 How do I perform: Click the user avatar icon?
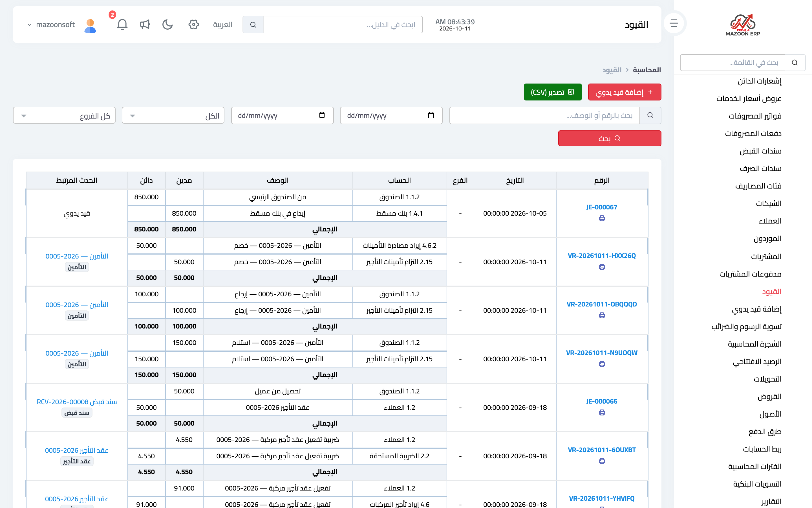tap(90, 25)
